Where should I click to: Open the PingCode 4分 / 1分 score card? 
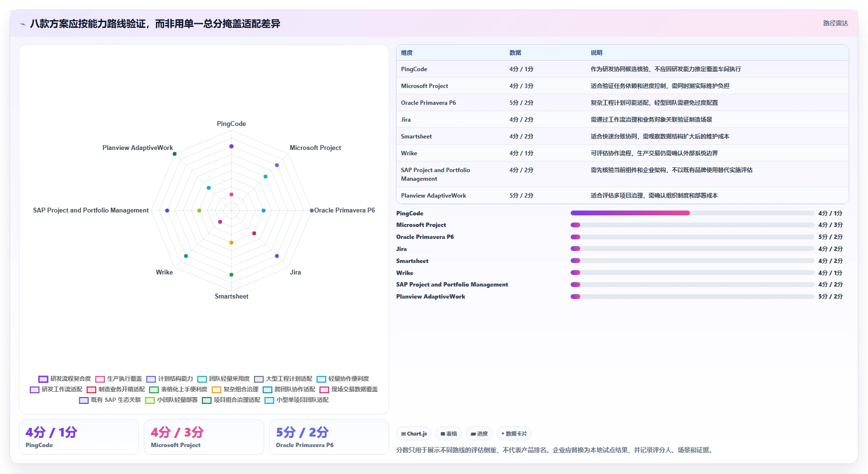click(79, 437)
